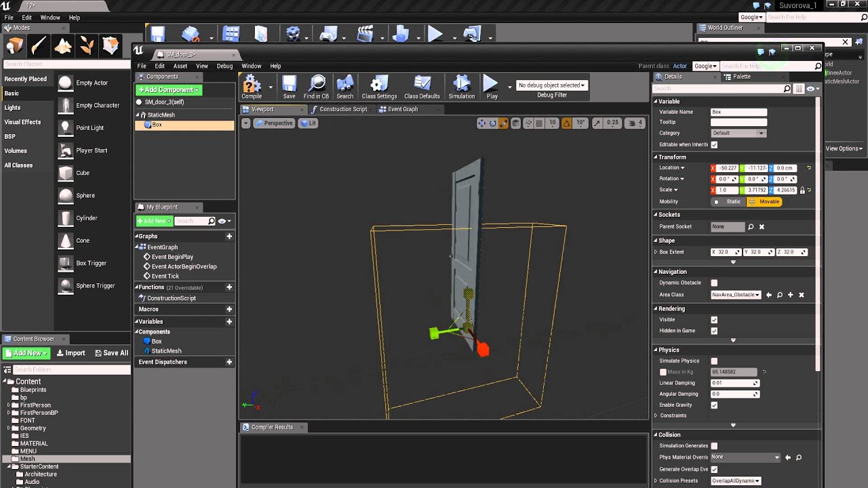The height and width of the screenshot is (488, 868).
Task: Open Perspective viewport dropdown
Action: (x=274, y=123)
